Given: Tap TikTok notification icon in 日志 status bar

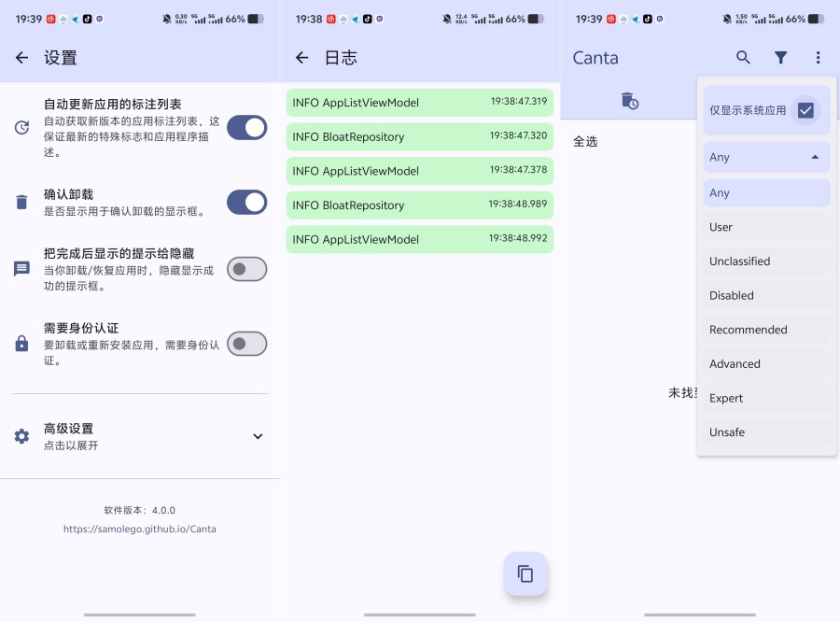Looking at the screenshot, I should [x=367, y=19].
